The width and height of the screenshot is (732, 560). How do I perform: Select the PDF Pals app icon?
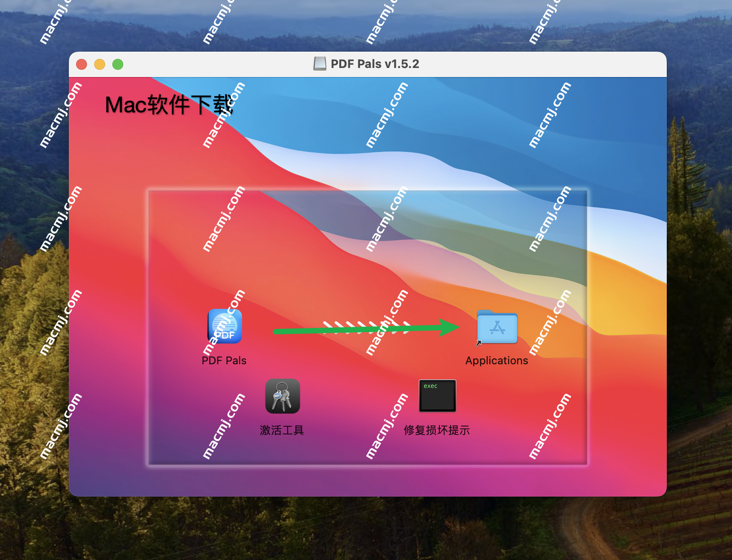tap(225, 326)
